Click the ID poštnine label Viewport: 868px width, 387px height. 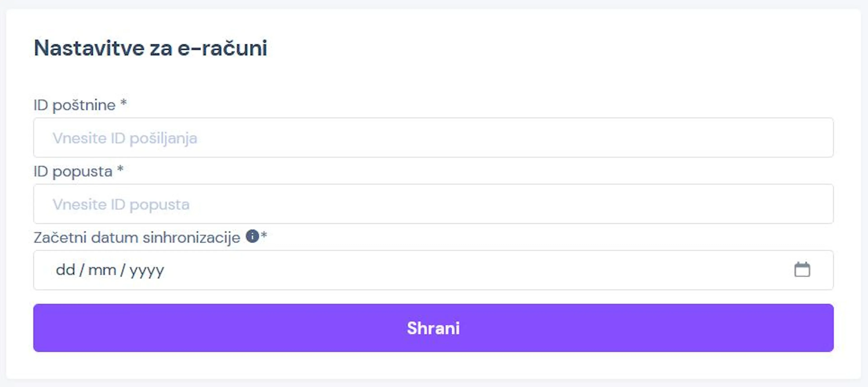[74, 105]
